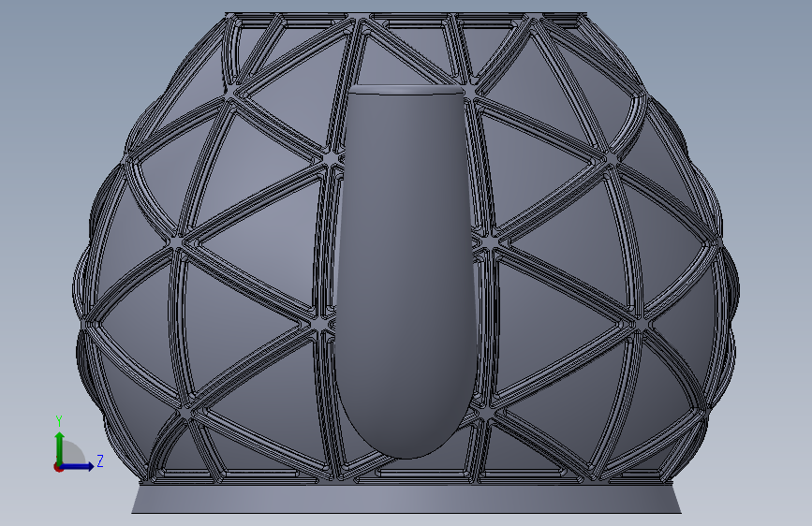The width and height of the screenshot is (812, 526).
Task: Click the red origin dot of the triad
Action: point(57,467)
